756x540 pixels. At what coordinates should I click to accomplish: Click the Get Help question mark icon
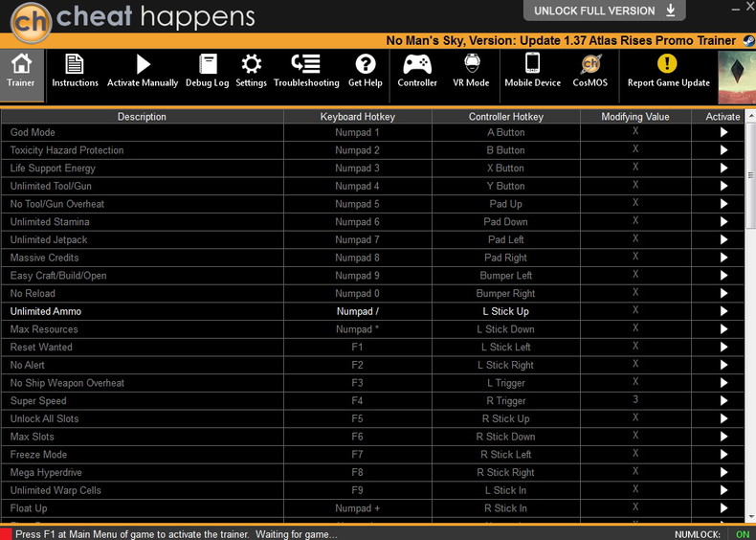(x=366, y=64)
